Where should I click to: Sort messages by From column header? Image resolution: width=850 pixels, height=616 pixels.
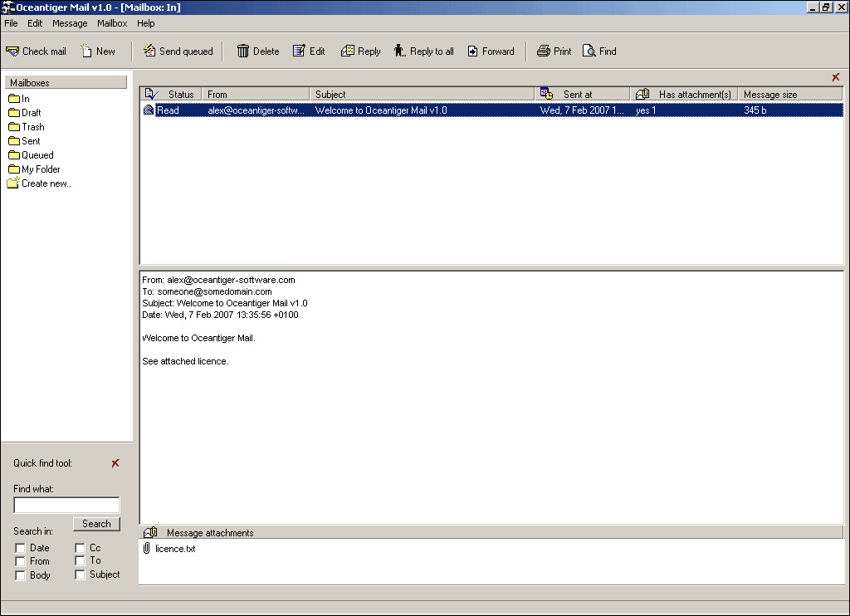[256, 95]
